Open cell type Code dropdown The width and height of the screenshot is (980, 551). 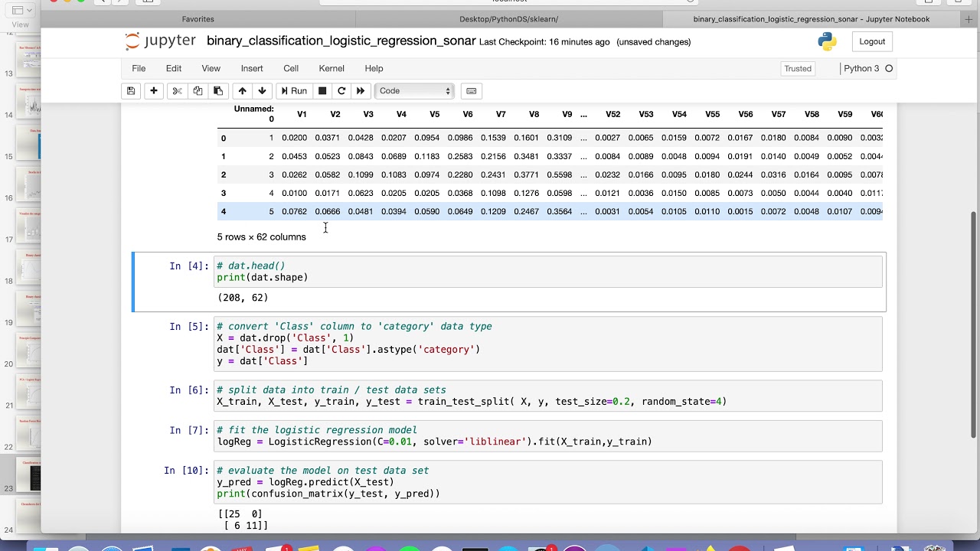pos(414,91)
